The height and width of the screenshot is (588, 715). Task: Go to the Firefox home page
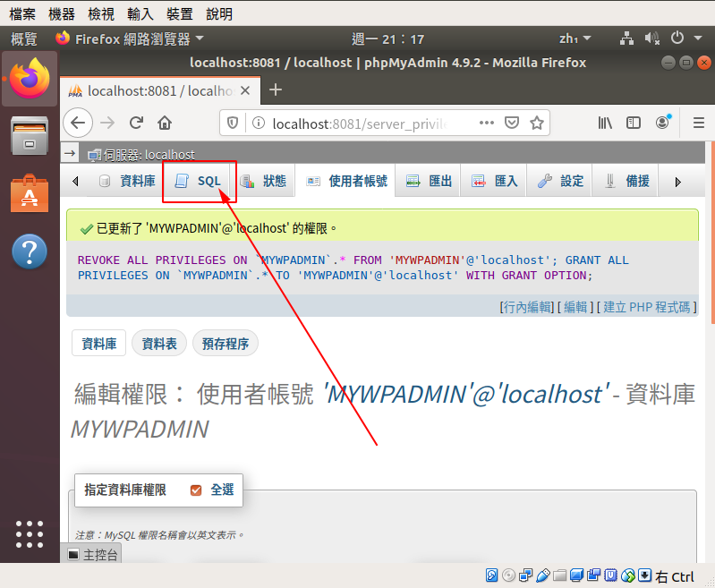coord(165,123)
